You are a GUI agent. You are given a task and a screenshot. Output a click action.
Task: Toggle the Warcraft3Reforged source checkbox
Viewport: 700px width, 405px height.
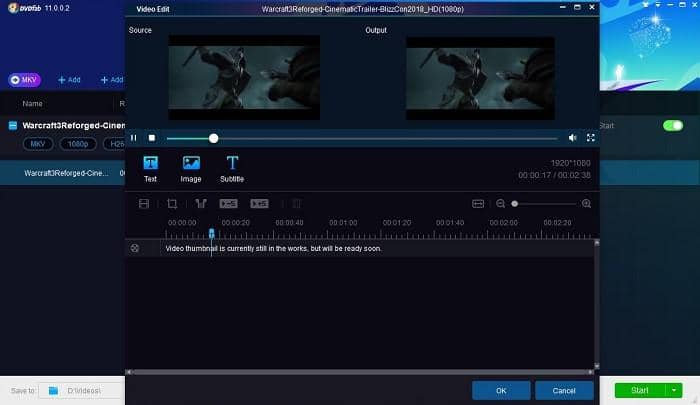(x=13, y=125)
